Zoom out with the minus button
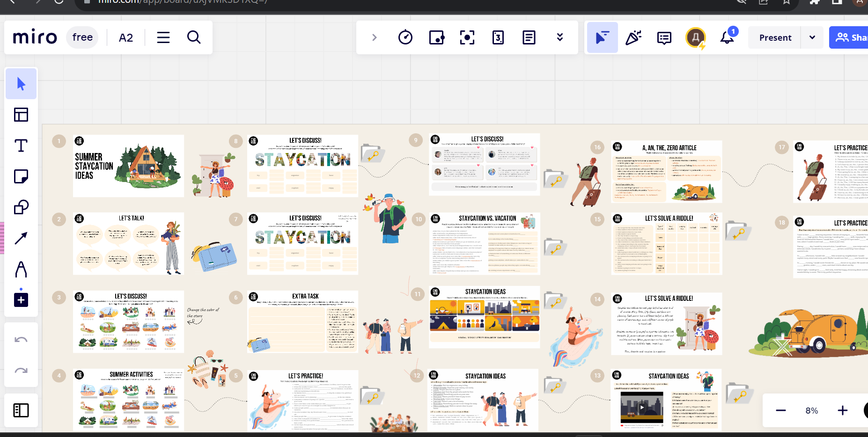The height and width of the screenshot is (437, 868). pyautogui.click(x=781, y=410)
